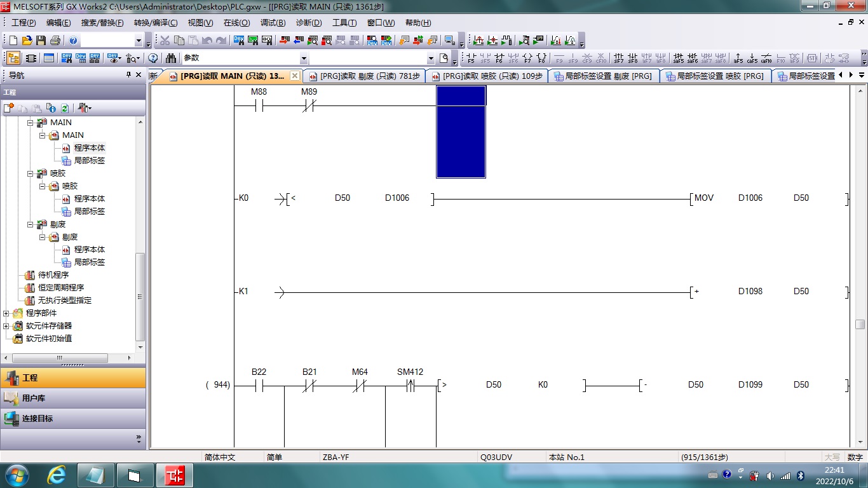Viewport: 868px width, 488px height.
Task: Open the 调试(B) menu
Action: [x=273, y=23]
